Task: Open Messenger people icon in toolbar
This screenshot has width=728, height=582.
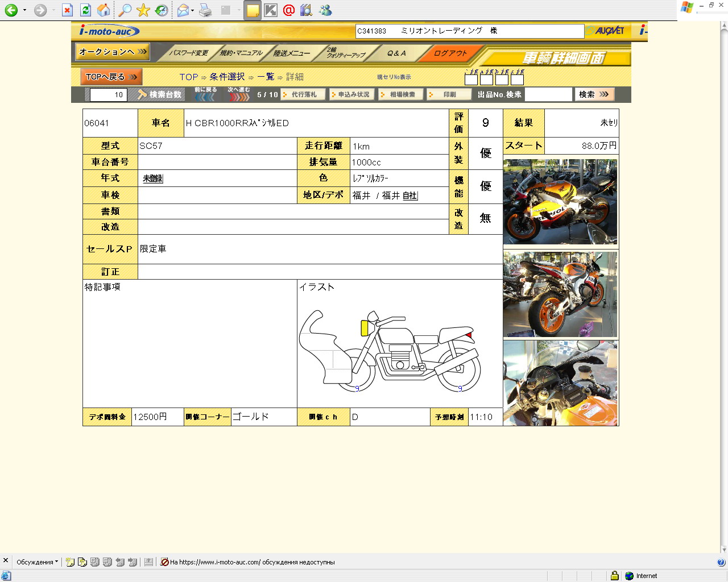Action: [325, 10]
